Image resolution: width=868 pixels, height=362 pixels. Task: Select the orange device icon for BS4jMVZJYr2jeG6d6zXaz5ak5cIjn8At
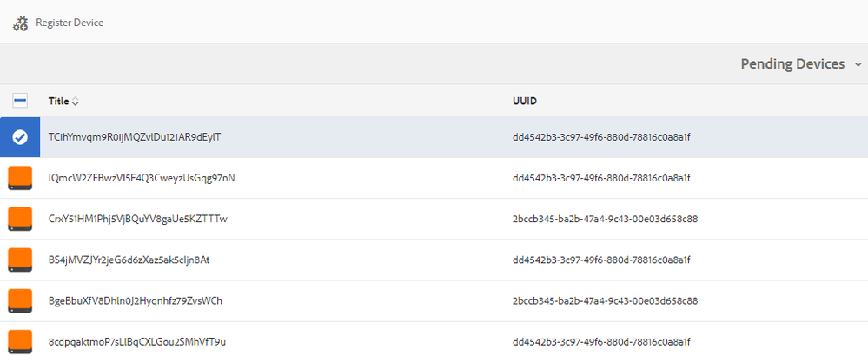point(20,260)
